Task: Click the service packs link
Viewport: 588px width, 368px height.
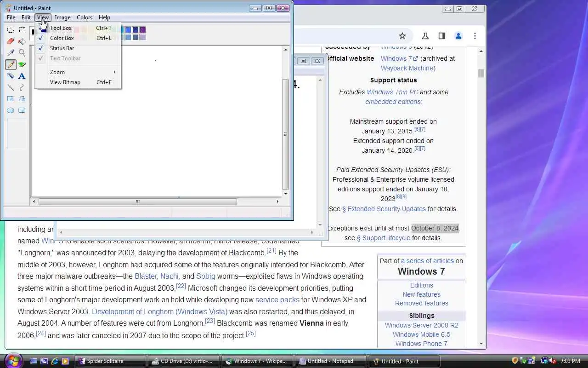Action: pyautogui.click(x=277, y=299)
